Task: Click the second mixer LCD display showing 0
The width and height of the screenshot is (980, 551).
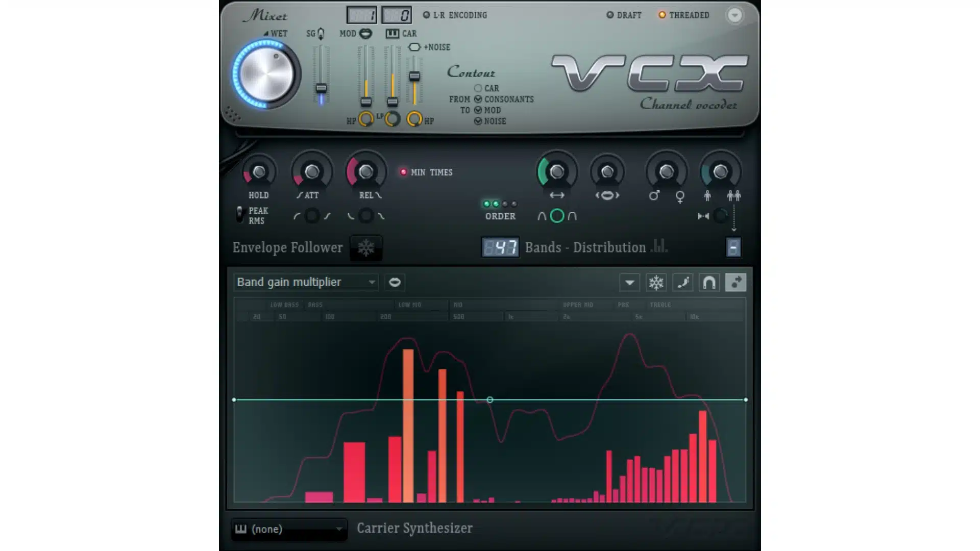Action: 397,15
